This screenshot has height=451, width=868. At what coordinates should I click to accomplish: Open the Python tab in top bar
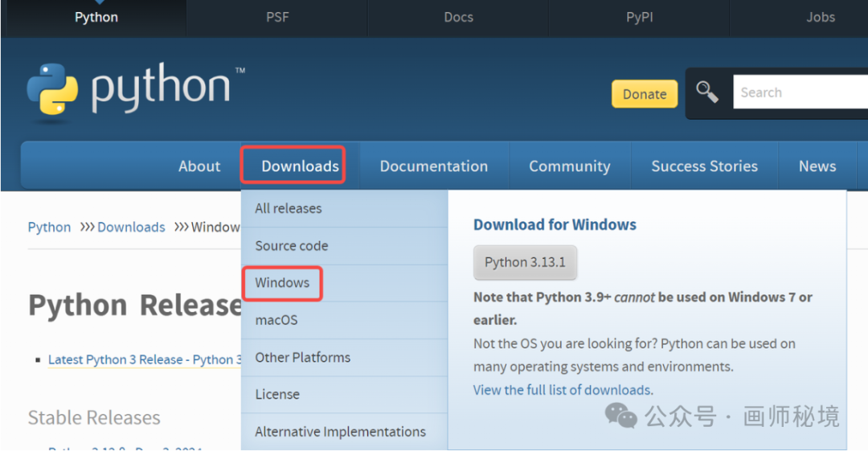click(x=96, y=17)
